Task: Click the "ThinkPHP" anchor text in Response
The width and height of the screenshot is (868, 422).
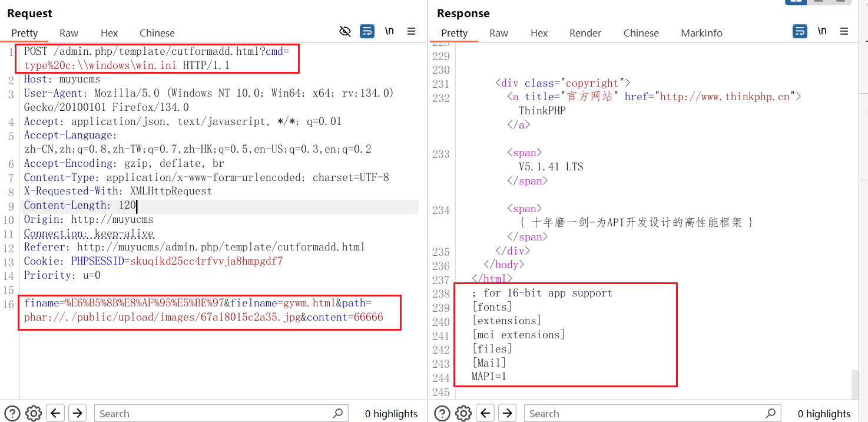Action: pos(542,111)
